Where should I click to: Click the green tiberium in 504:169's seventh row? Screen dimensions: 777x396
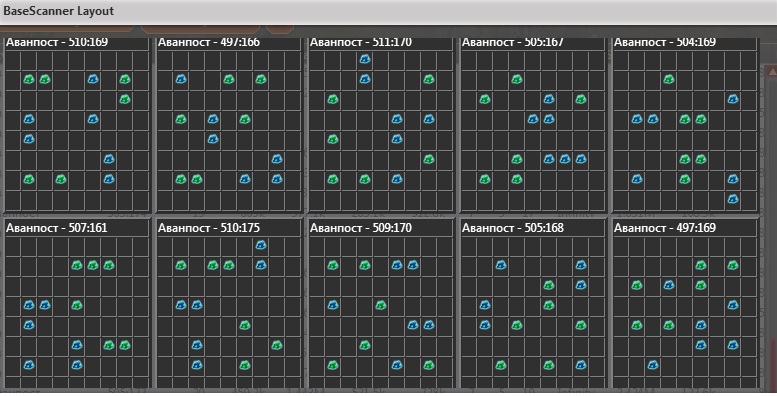(x=685, y=179)
